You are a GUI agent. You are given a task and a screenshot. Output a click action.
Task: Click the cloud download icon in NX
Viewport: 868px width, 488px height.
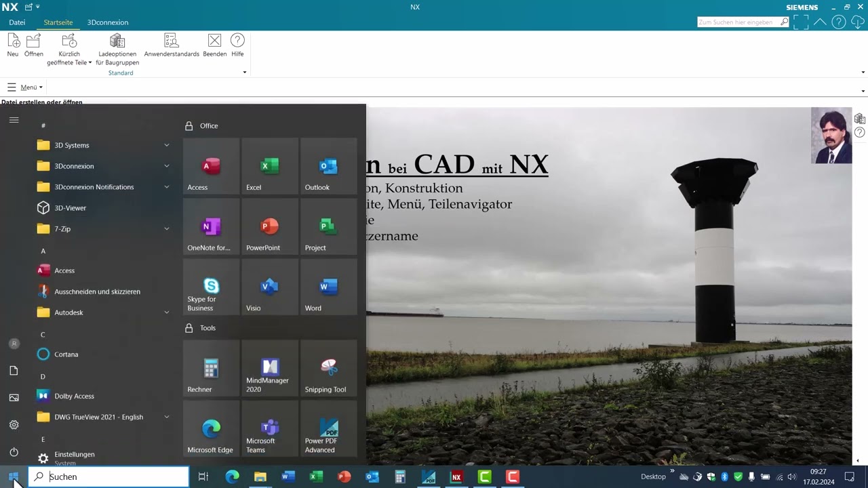click(857, 22)
